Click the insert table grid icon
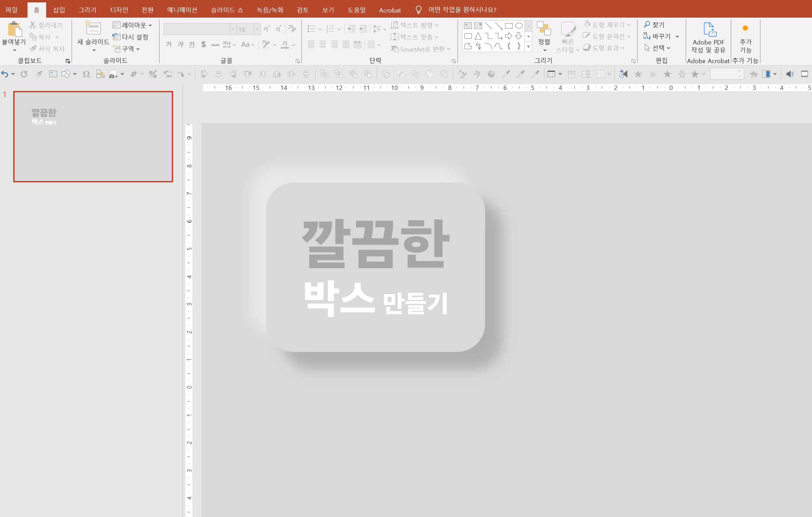Image resolution: width=812 pixels, height=517 pixels. [x=551, y=74]
